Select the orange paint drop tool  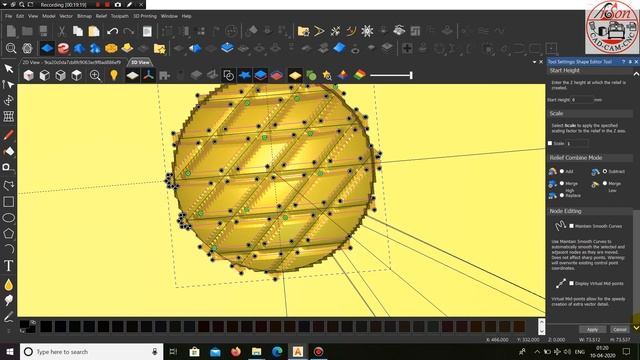(9, 285)
